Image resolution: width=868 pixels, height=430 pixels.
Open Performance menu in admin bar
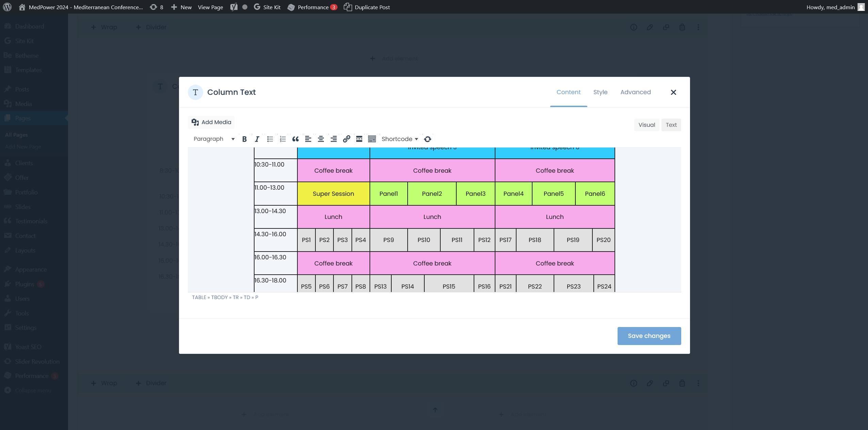[x=312, y=7]
